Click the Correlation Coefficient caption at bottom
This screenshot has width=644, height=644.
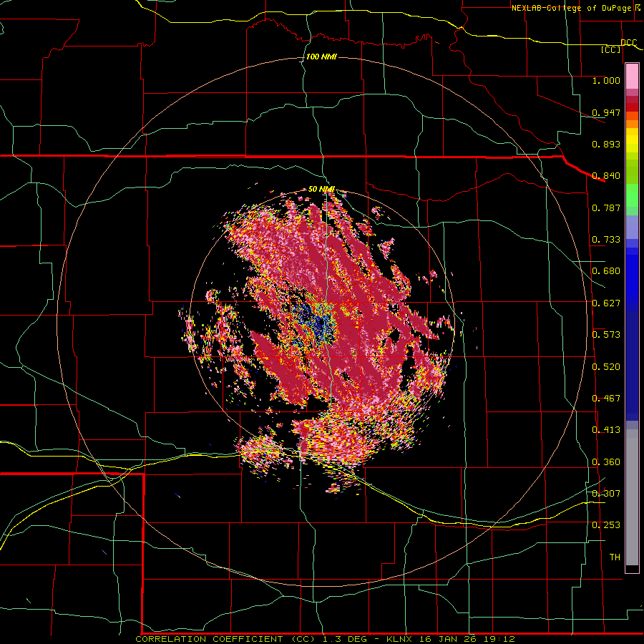[x=325, y=639]
